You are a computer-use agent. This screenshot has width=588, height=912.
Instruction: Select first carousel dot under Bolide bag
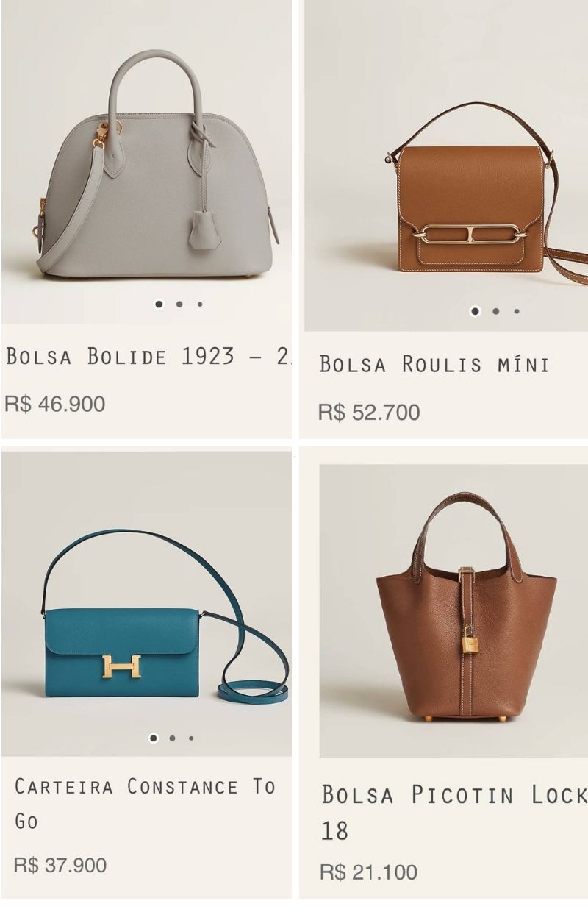(159, 304)
